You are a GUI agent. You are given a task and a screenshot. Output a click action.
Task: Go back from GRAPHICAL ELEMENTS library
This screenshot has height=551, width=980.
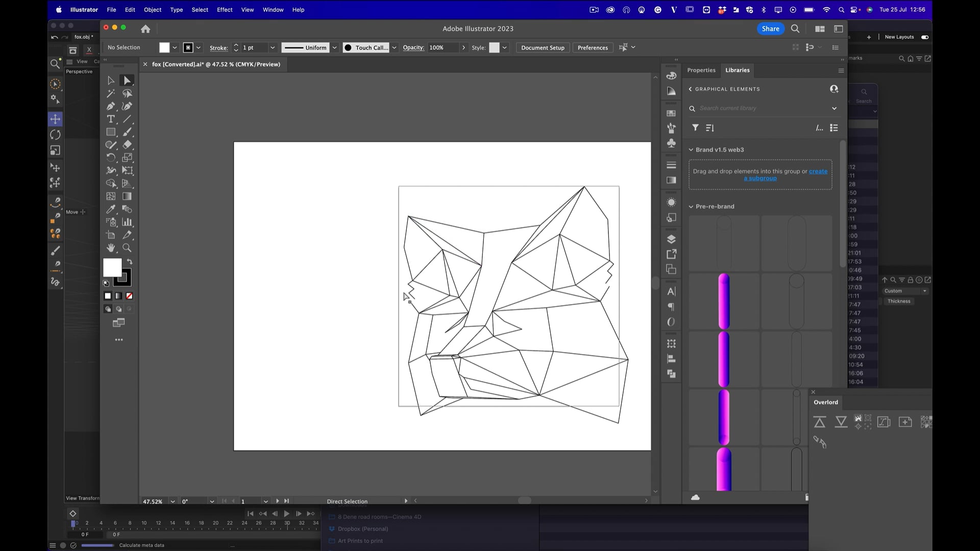click(690, 89)
